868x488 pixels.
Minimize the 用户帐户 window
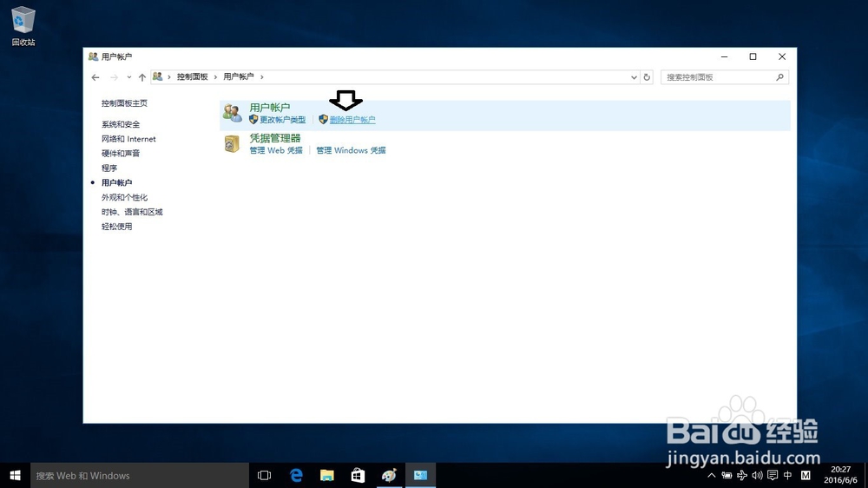tap(724, 56)
